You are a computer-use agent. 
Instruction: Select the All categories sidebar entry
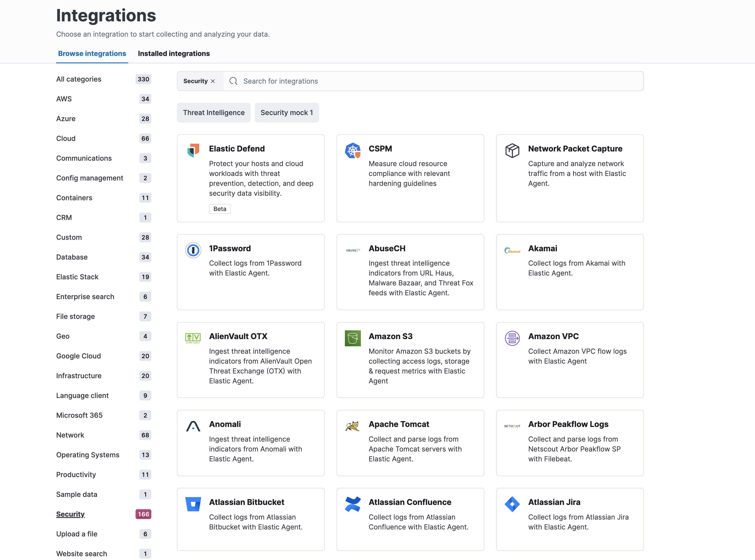coord(79,79)
